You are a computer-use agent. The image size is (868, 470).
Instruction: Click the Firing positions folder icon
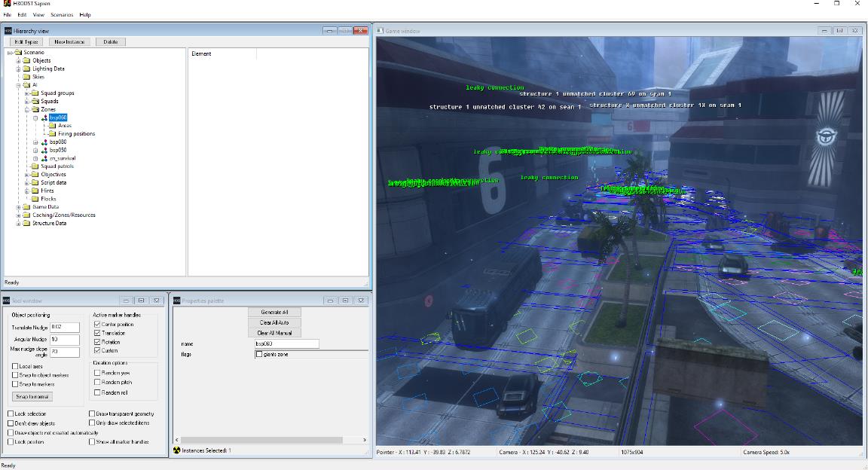coord(52,134)
